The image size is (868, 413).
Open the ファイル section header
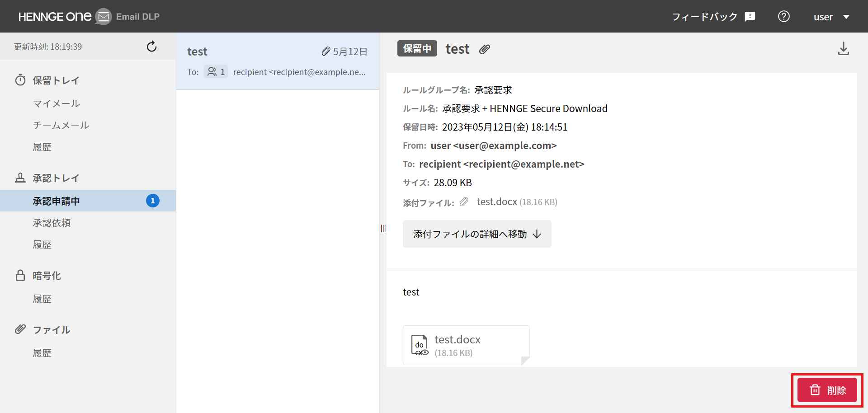tap(52, 330)
